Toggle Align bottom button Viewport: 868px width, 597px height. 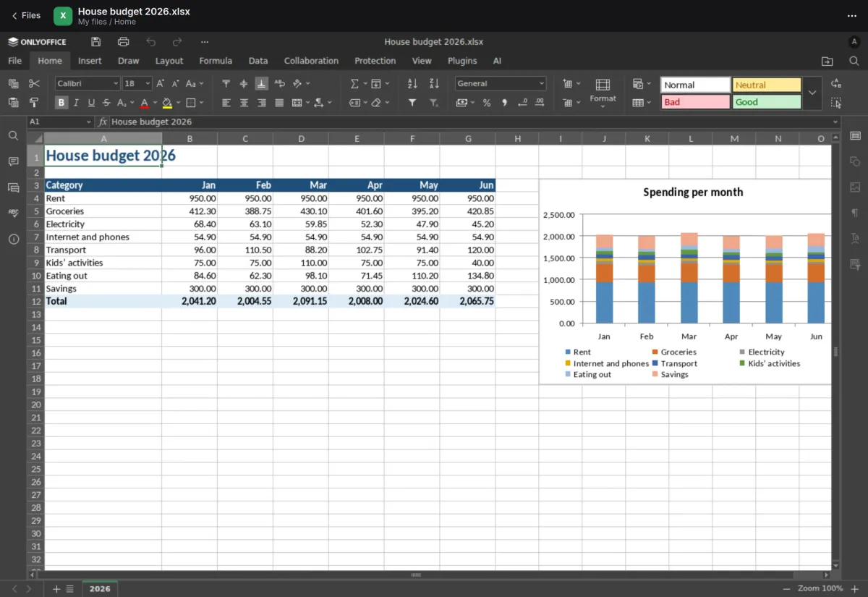click(x=261, y=84)
